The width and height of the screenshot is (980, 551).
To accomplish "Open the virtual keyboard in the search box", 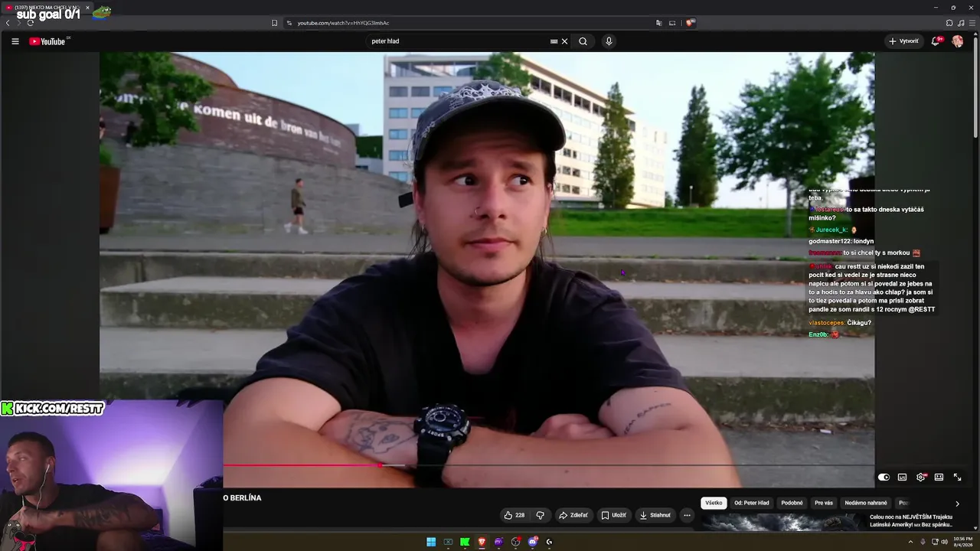I will [554, 41].
